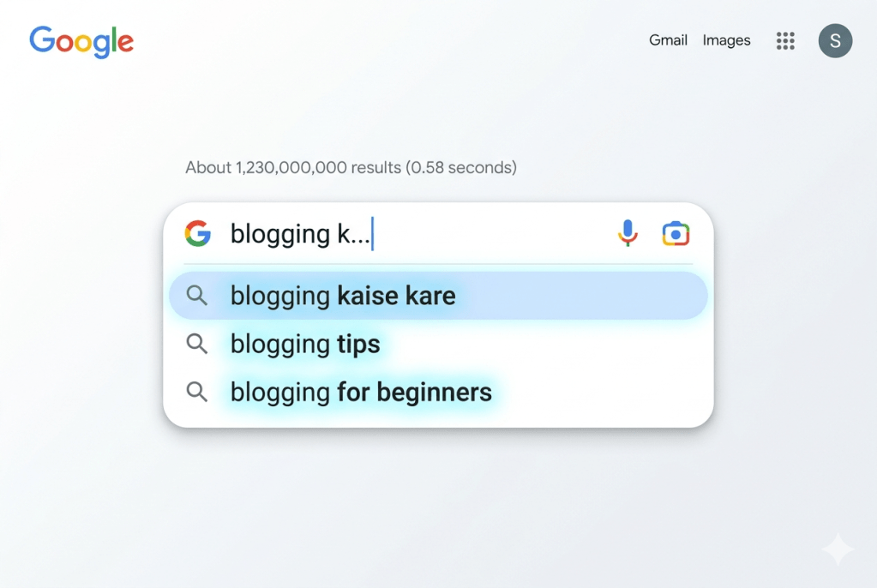Click the G logo inside the search bar
Screen dimensions: 877x588
[198, 232]
